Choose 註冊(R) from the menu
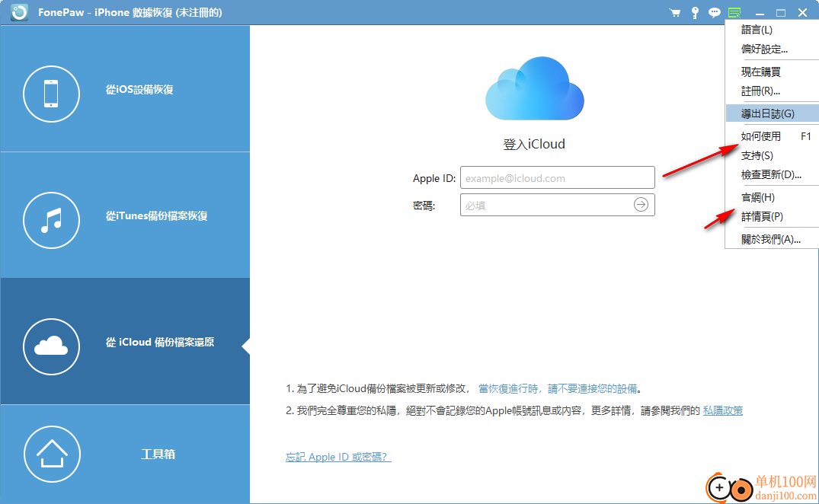 tap(772, 91)
